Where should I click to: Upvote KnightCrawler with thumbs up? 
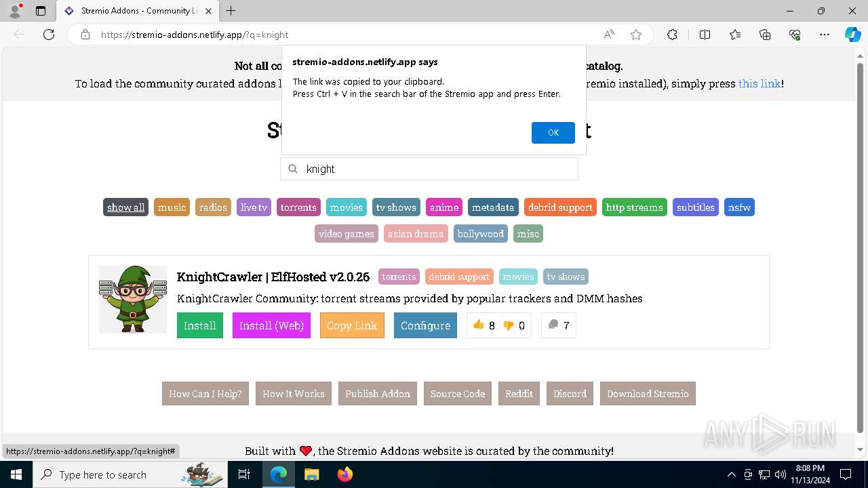click(x=479, y=325)
